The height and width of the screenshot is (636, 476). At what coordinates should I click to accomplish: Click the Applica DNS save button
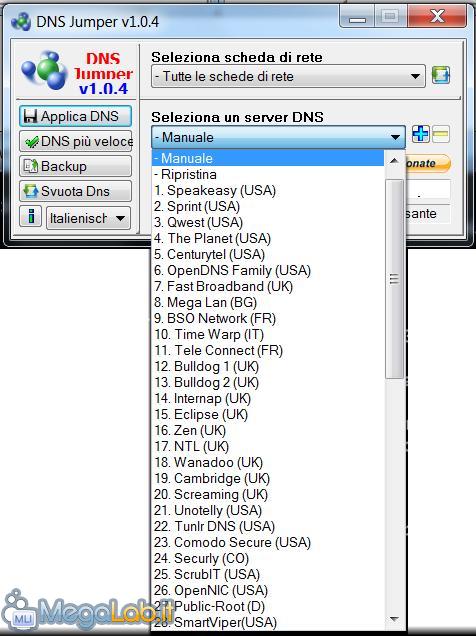point(75,116)
